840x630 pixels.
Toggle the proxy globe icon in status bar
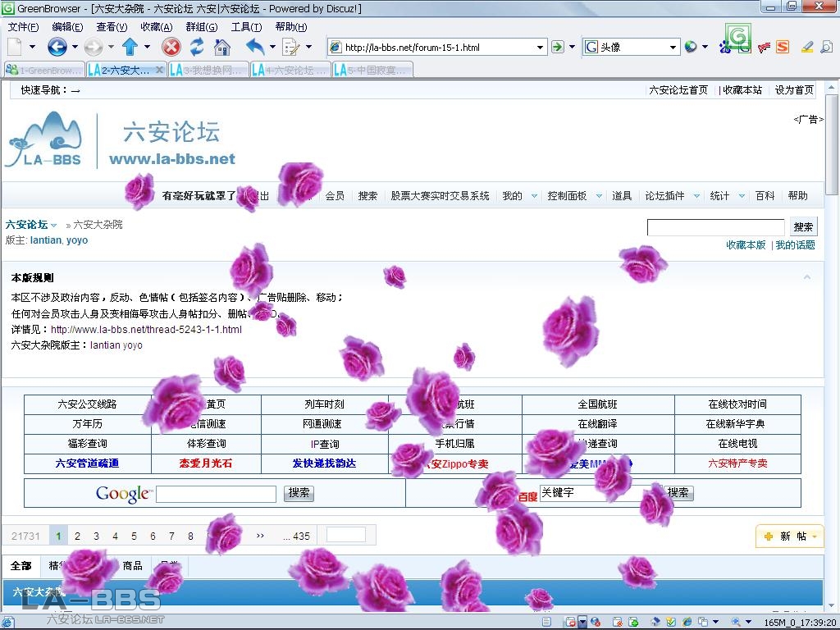click(594, 621)
